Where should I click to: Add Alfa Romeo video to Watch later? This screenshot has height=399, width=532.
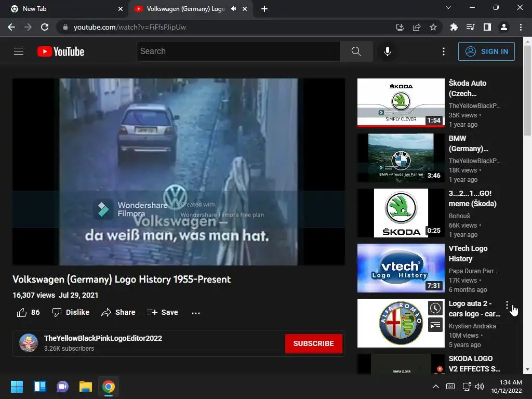coord(435,308)
